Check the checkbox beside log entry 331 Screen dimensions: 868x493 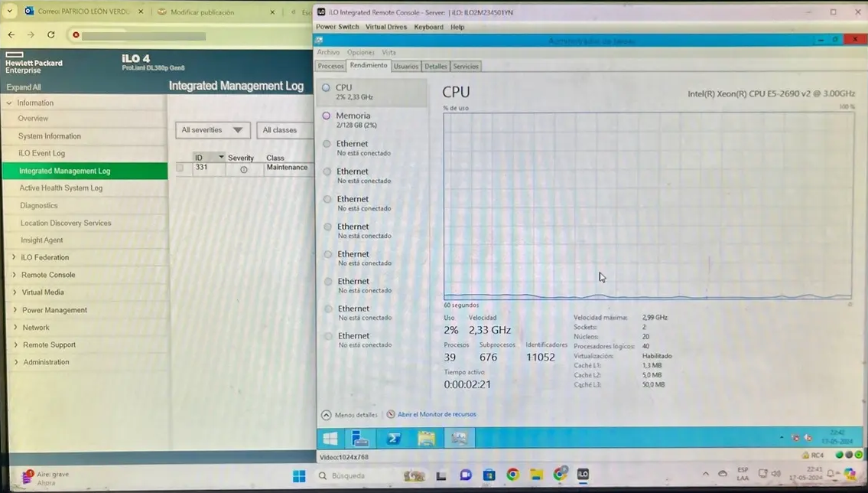click(x=180, y=168)
